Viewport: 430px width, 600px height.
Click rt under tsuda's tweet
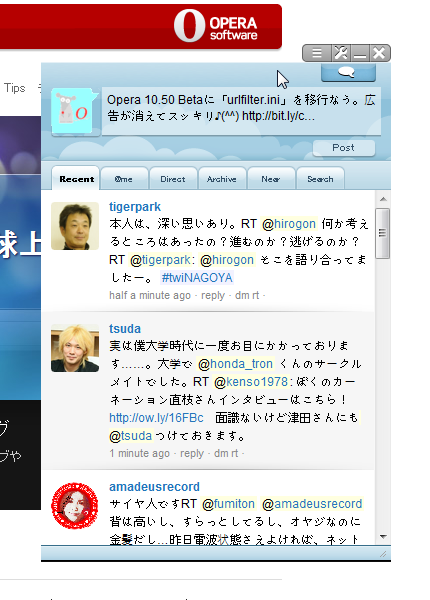(x=235, y=453)
